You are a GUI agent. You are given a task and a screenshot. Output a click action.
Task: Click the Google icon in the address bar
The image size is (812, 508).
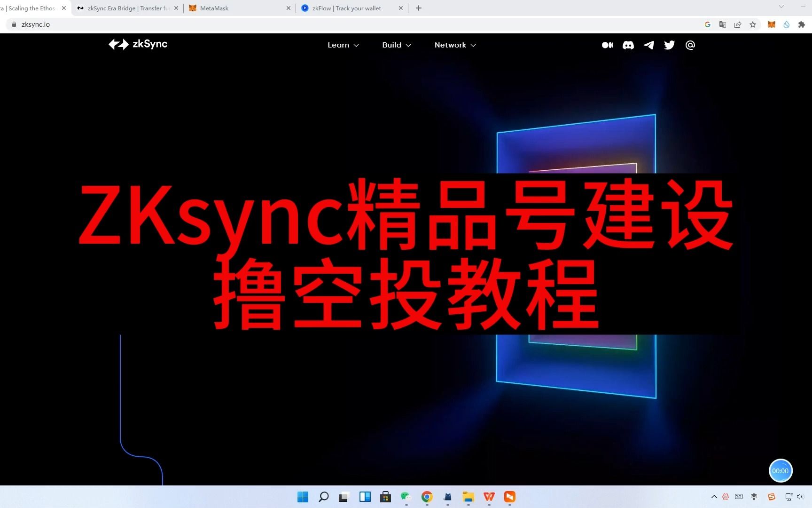pos(708,24)
